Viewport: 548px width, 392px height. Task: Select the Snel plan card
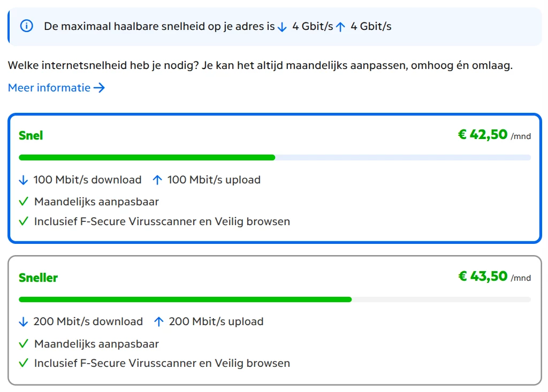pos(275,178)
